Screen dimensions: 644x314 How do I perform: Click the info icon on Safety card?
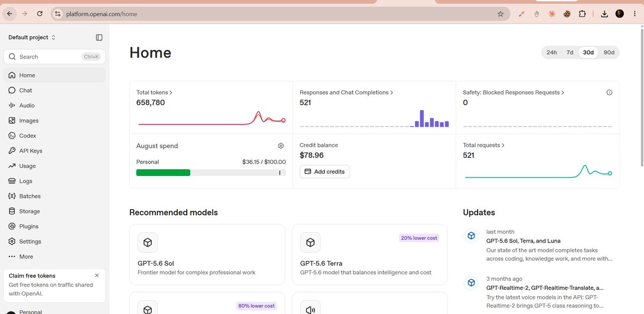(609, 92)
